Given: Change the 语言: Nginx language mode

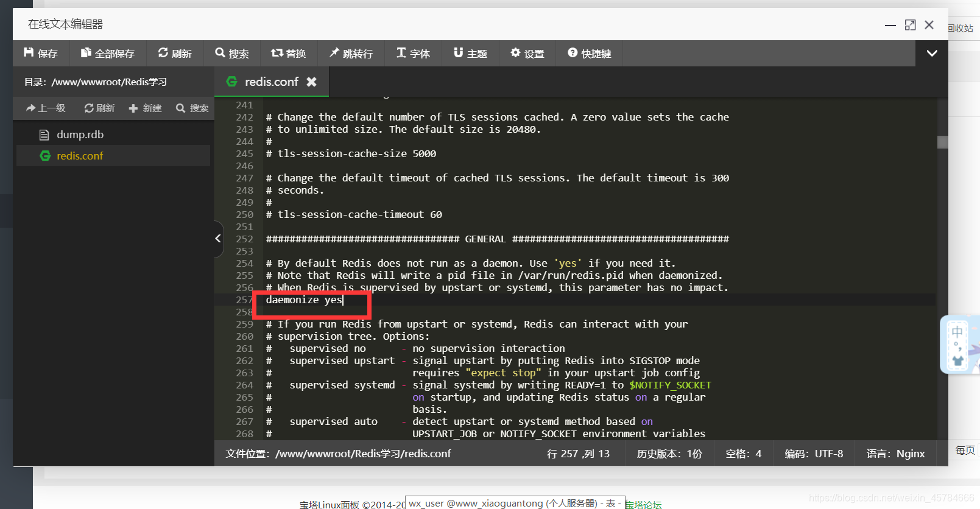Looking at the screenshot, I should [x=895, y=454].
